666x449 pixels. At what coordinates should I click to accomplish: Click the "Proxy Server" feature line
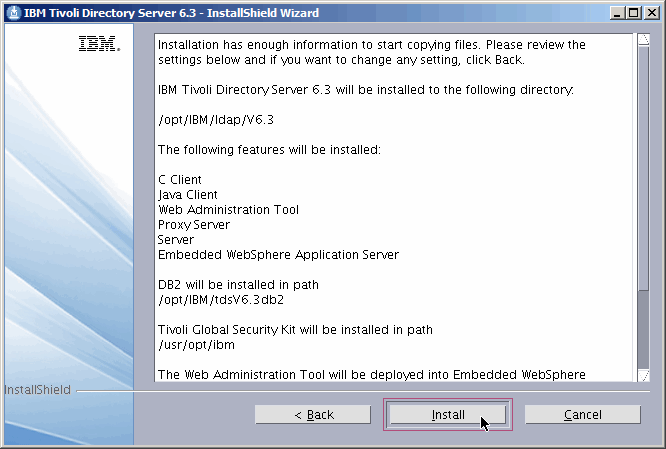[x=194, y=225]
